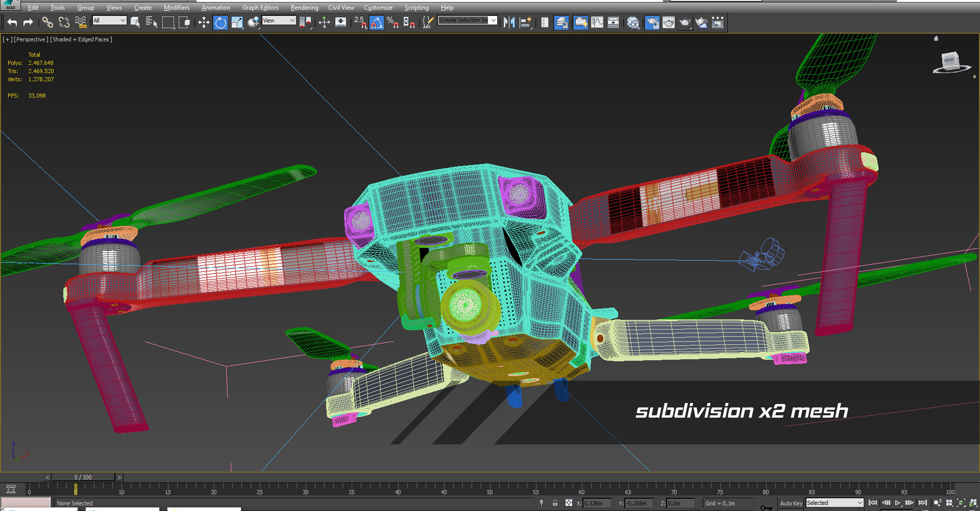The height and width of the screenshot is (511, 980).
Task: Select the Rotate tool in the toolbar
Action: (x=220, y=22)
